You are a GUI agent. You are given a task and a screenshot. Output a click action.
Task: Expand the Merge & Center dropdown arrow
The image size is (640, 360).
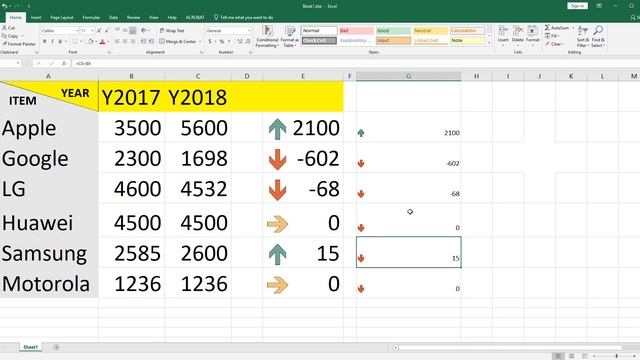pyautogui.click(x=200, y=42)
